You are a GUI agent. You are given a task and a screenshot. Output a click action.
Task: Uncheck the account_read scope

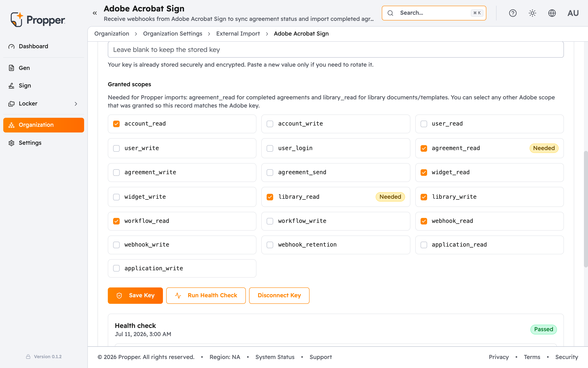tap(116, 124)
